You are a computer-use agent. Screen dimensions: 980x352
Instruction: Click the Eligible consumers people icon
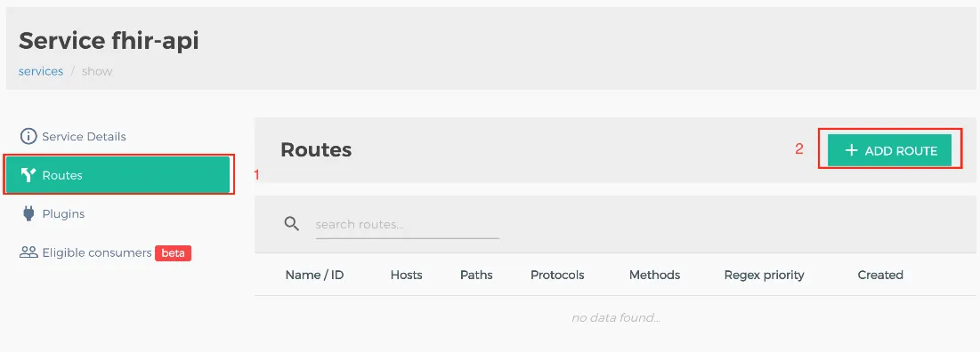(x=28, y=252)
